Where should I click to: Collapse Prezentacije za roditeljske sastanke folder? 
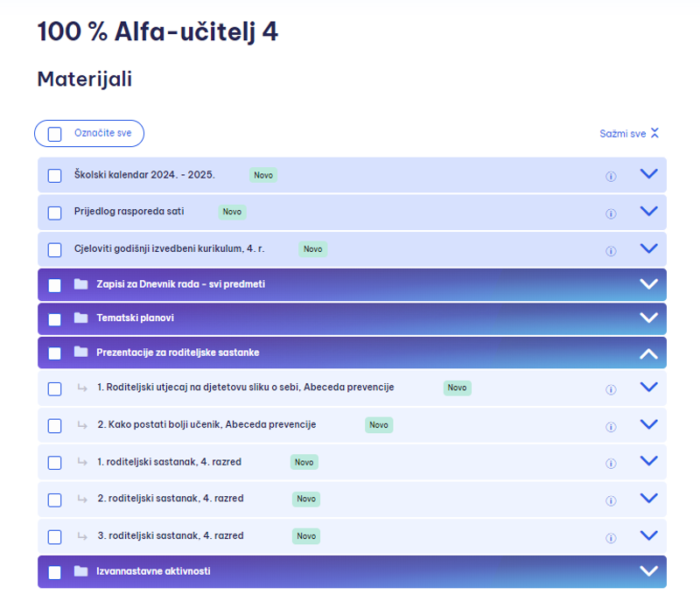(648, 353)
